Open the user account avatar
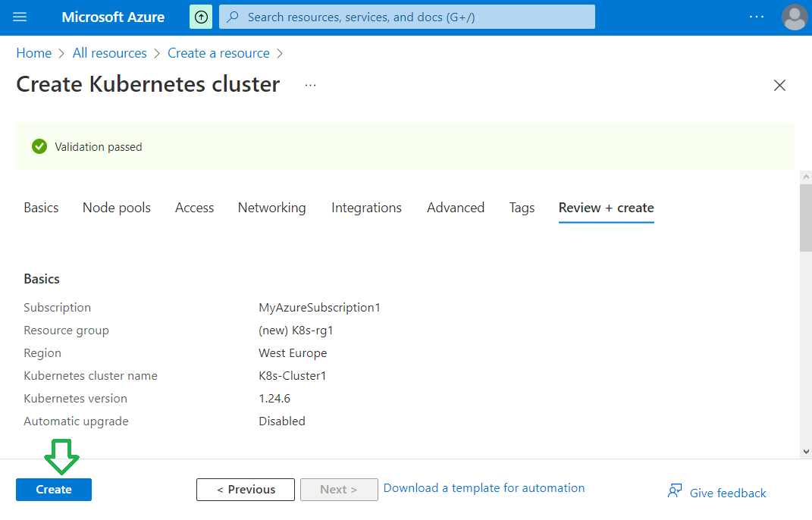812x520 pixels. coord(794,17)
